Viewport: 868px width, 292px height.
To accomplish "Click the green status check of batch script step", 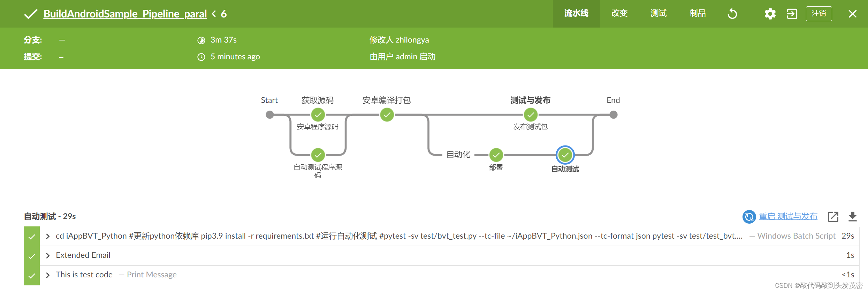I will click(x=32, y=237).
